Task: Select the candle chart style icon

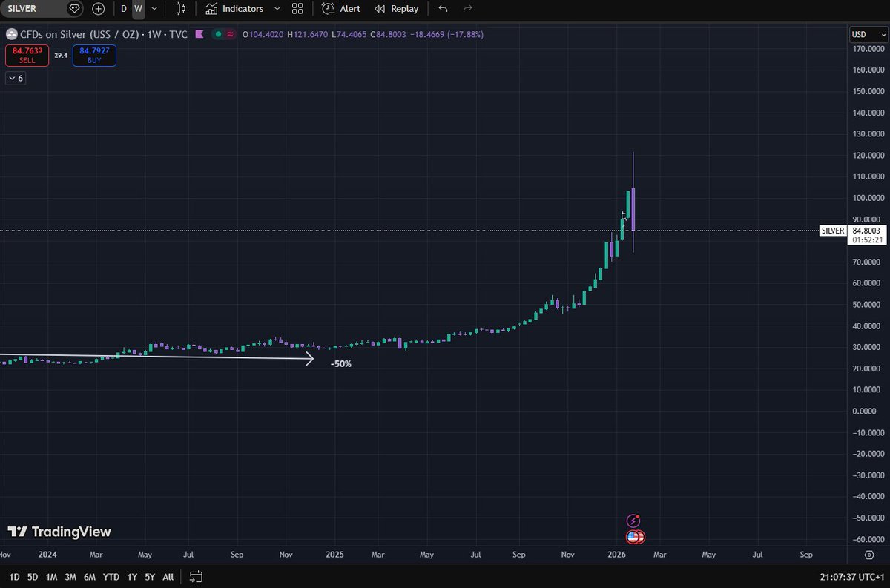Action: coord(179,8)
